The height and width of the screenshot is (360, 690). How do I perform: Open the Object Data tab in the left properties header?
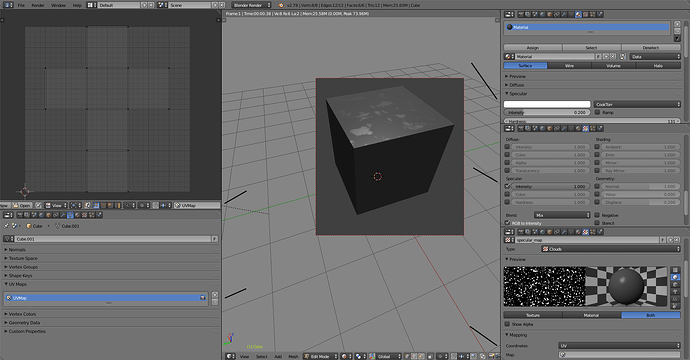click(70, 215)
